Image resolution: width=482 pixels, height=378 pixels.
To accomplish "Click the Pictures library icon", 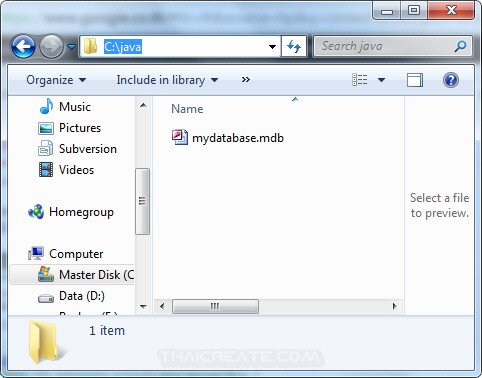I will tap(46, 128).
